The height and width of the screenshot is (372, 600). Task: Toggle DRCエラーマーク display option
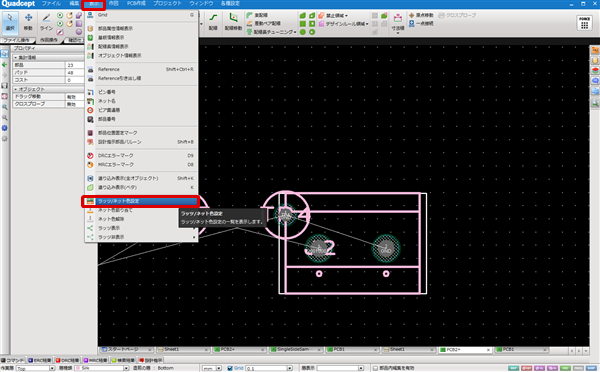[141, 156]
